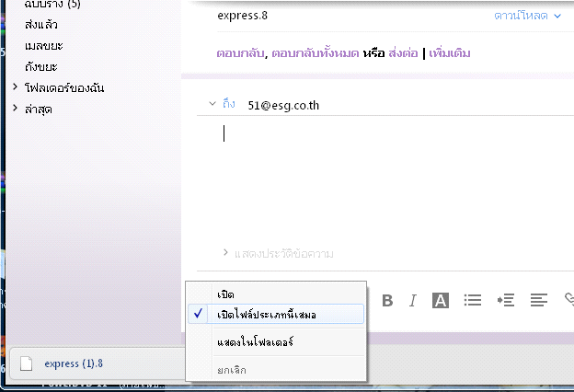Open the ดาวน์โหลด dropdown
574x392 pixels.
pyautogui.click(x=527, y=16)
